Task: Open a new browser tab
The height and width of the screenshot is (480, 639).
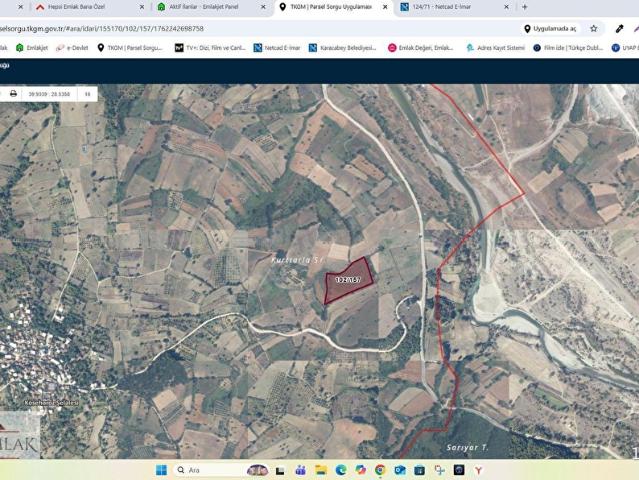Action: coord(525,7)
